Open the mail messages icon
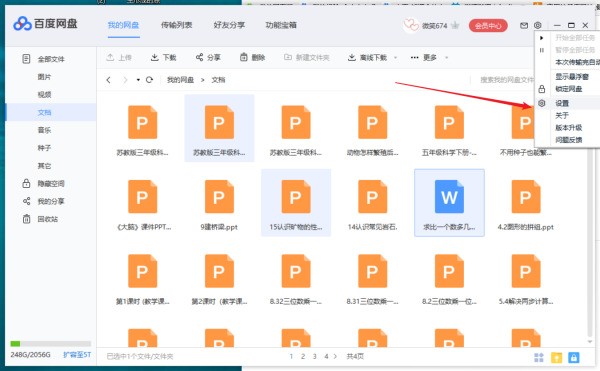The height and width of the screenshot is (371, 600). point(524,25)
